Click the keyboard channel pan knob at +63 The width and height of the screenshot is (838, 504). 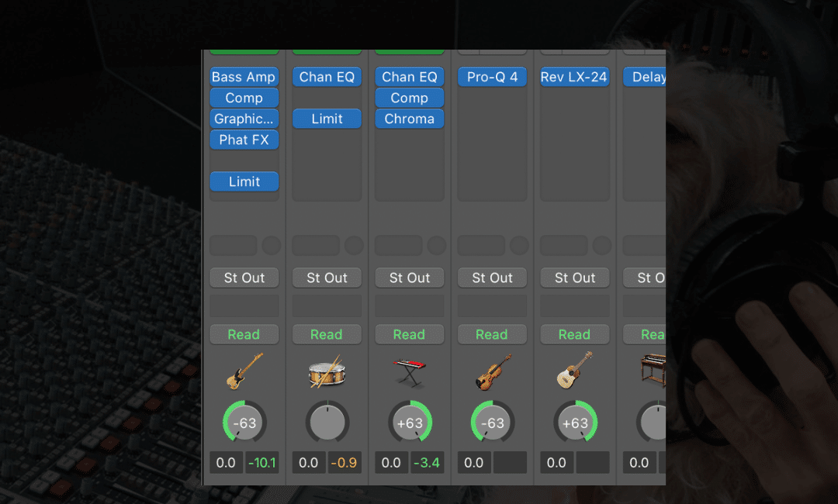(x=410, y=423)
